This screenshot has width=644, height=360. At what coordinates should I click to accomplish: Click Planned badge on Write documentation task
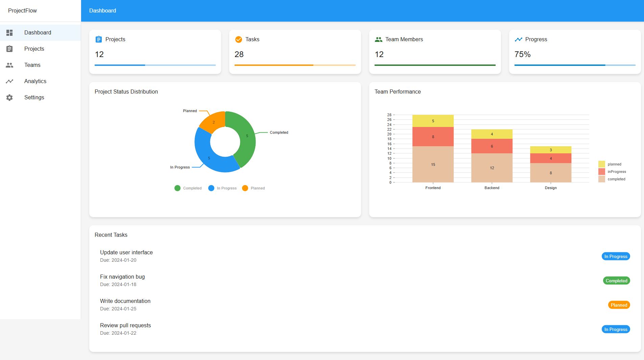click(x=619, y=305)
